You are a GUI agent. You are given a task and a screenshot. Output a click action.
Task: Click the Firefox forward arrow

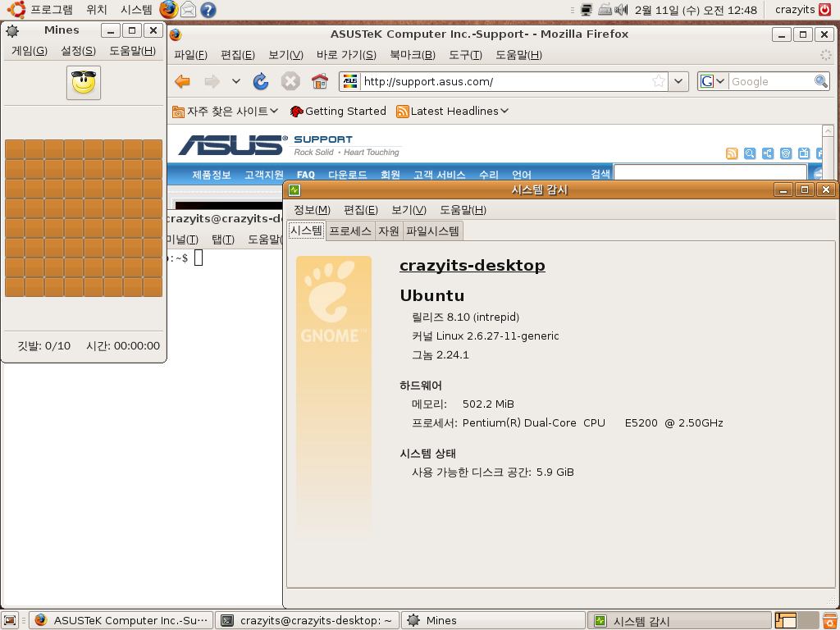[212, 81]
